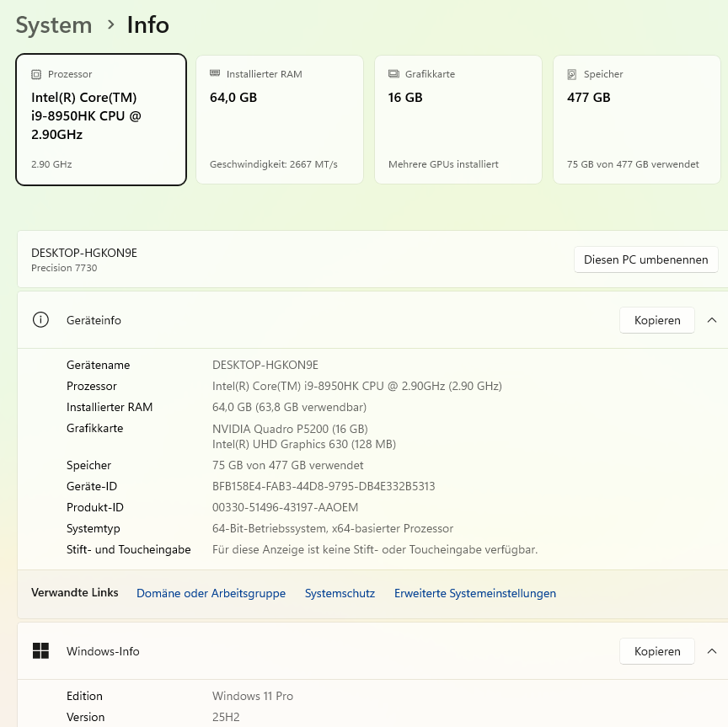Image resolution: width=728 pixels, height=727 pixels.
Task: Select the Prozessor card
Action: [101, 120]
